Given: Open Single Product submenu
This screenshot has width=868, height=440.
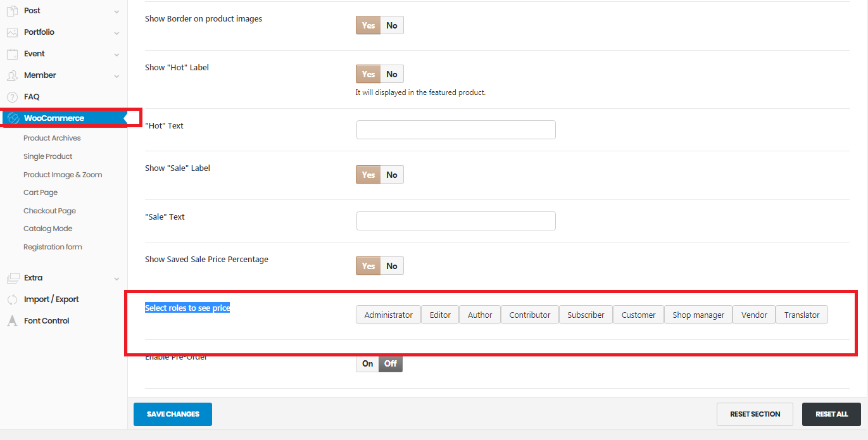Looking at the screenshot, I should click(48, 156).
